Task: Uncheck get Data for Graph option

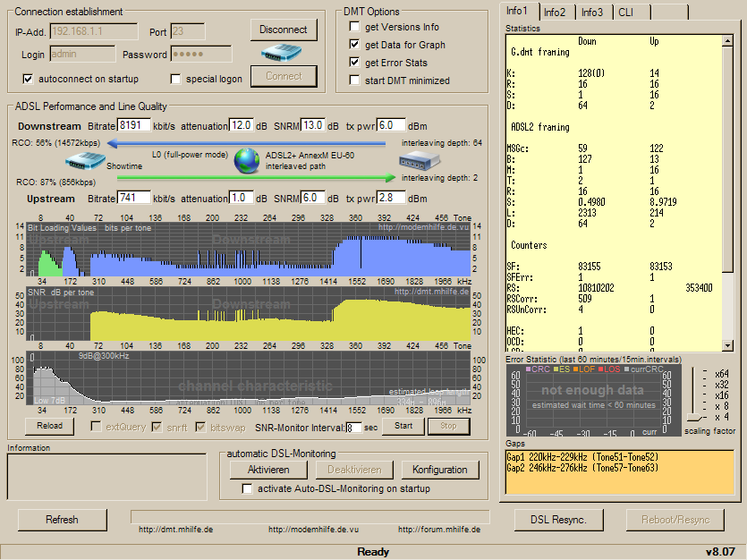Action: coord(354,45)
